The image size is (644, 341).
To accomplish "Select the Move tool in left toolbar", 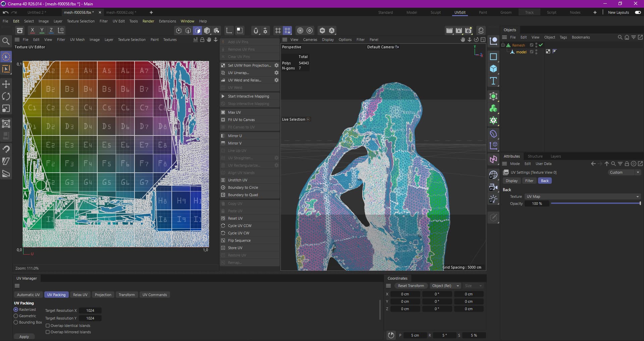I will point(6,84).
